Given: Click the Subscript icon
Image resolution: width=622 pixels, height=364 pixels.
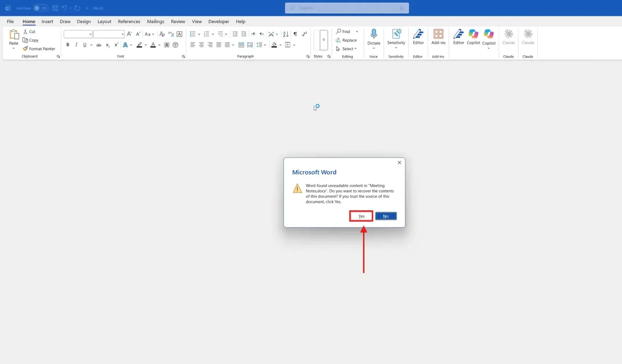Looking at the screenshot, I should pyautogui.click(x=108, y=45).
